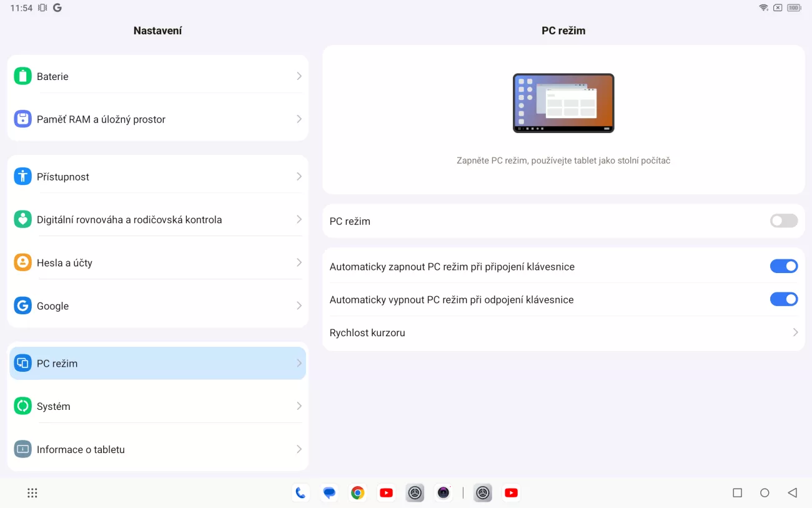Click the arrow beside Informace o tabletu
This screenshot has width=812, height=508.
click(299, 449)
